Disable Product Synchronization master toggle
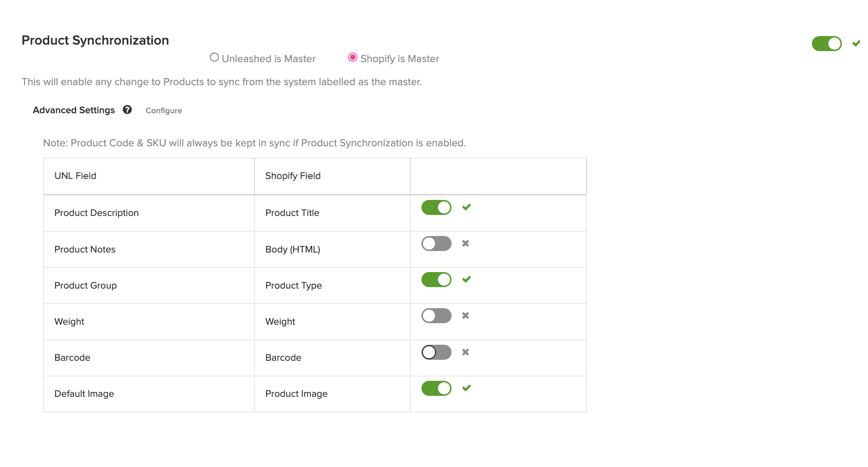Screen dimensions: 868x467 coord(826,44)
